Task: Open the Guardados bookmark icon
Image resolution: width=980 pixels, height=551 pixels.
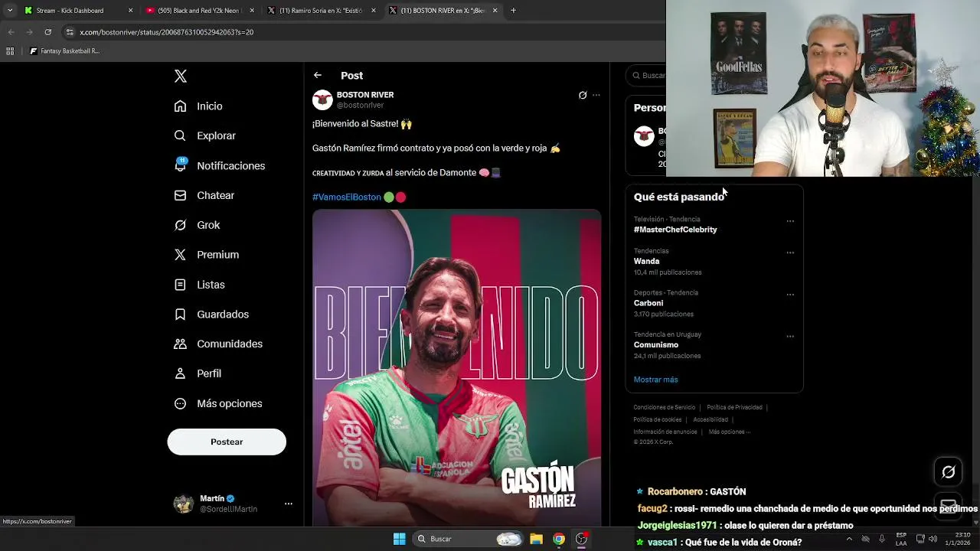Action: (x=180, y=315)
